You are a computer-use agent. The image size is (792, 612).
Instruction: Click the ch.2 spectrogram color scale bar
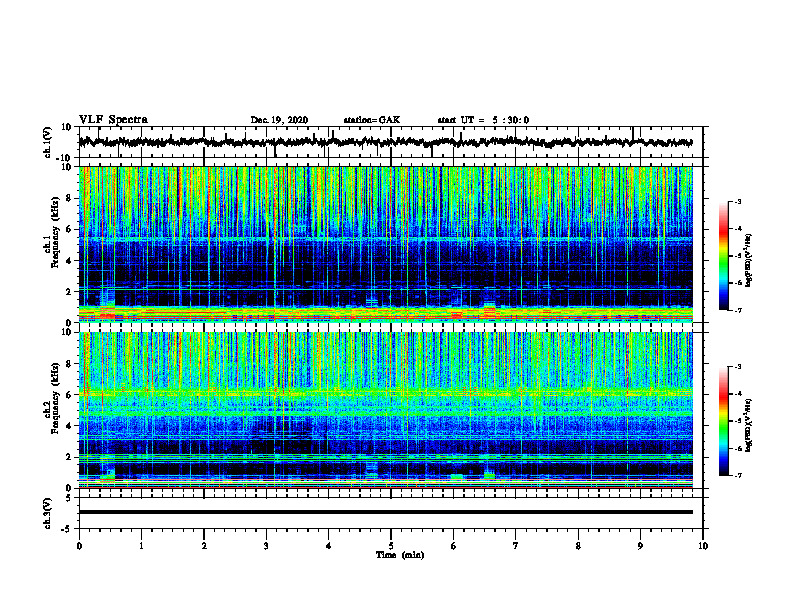point(724,421)
